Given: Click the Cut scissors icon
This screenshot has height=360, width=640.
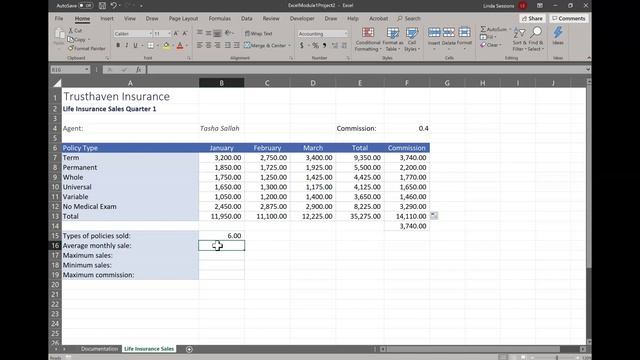Looking at the screenshot, I should (71, 31).
